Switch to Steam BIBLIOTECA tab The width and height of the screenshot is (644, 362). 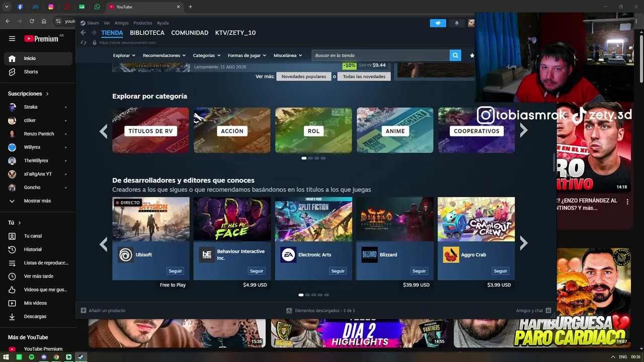point(147,33)
